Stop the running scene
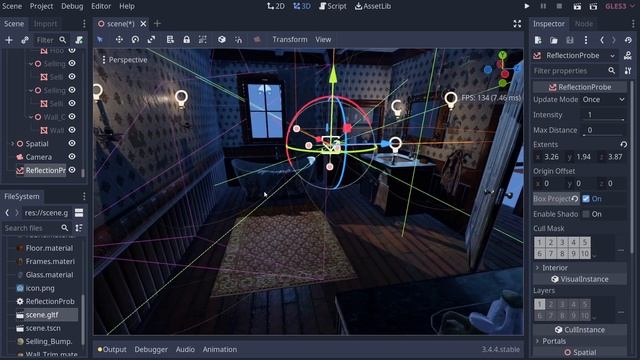640x360 pixels. pos(559,6)
